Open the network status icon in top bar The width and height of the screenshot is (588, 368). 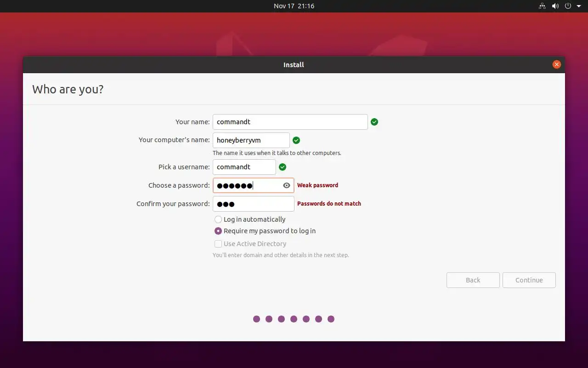tap(542, 6)
